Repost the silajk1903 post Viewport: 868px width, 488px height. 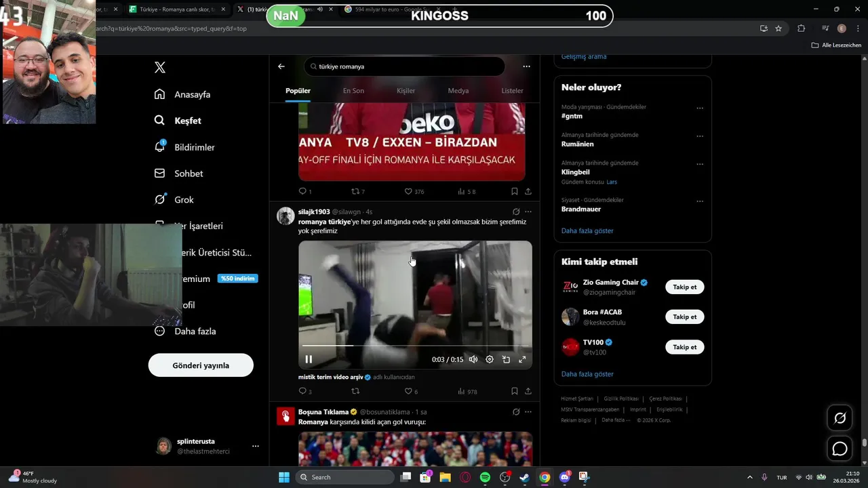[355, 391]
